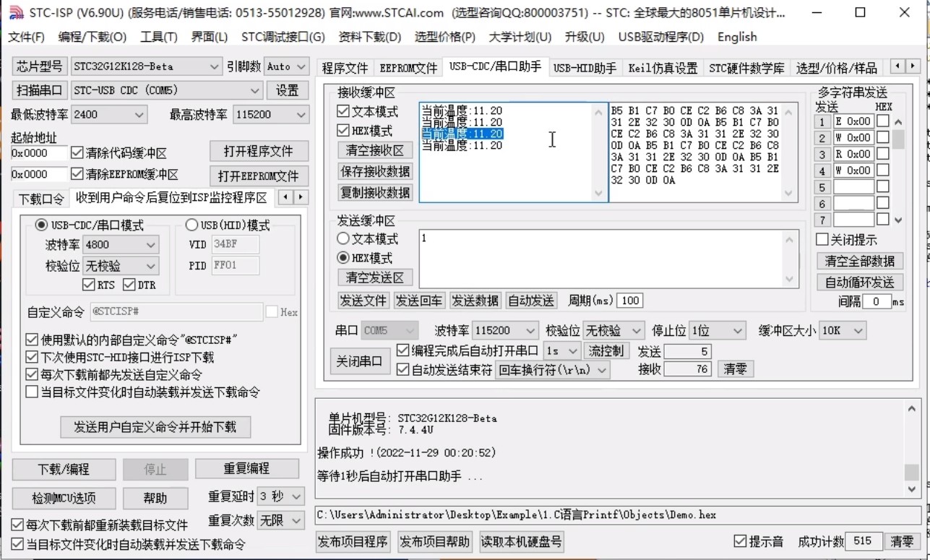This screenshot has width=930, height=560.
Task: Open the 工具(T) menu
Action: click(158, 37)
